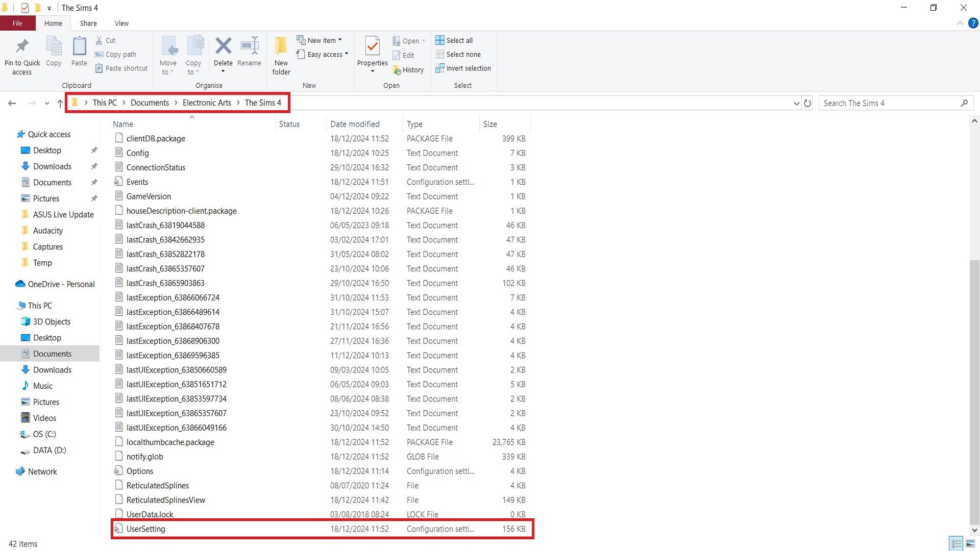Screen dimensions: 980x551
Task: Switch to large thumbnails view
Action: coord(970,544)
